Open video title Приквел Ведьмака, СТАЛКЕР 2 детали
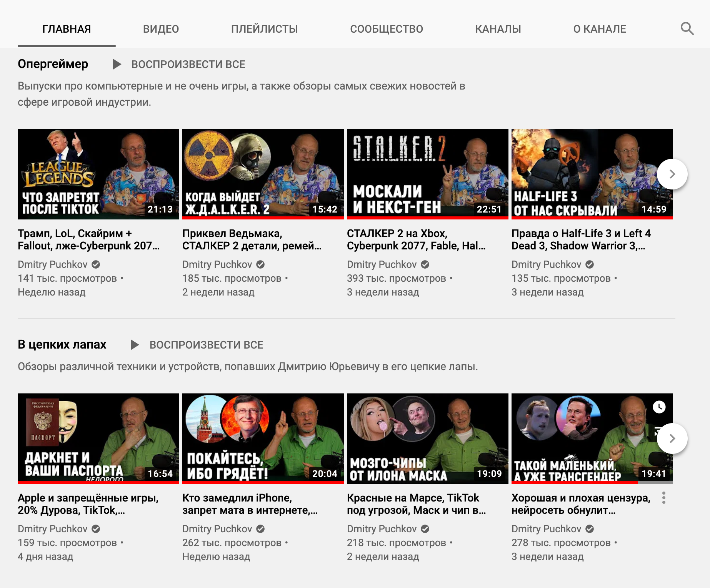This screenshot has width=710, height=588. tap(252, 239)
